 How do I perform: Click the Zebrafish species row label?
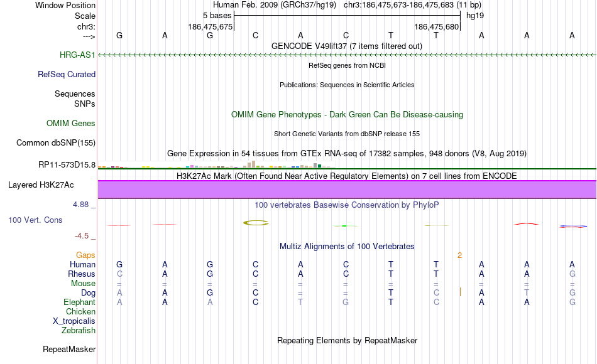[x=79, y=330]
